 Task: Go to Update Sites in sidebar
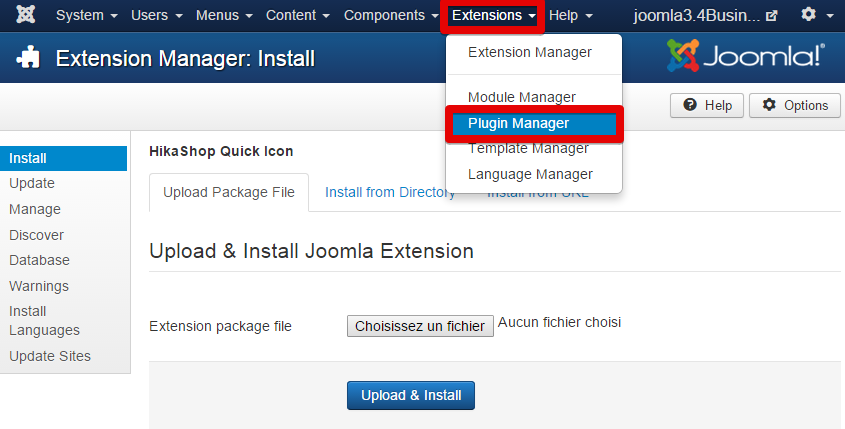pyautogui.click(x=50, y=356)
